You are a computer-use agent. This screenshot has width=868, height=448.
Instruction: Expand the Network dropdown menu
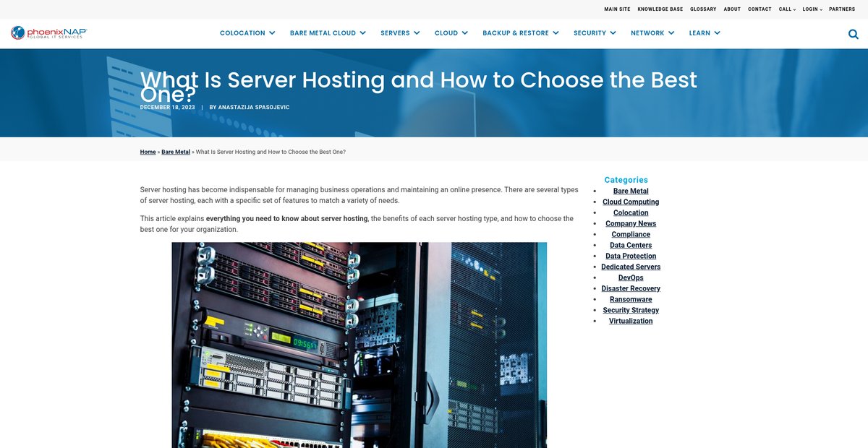coord(652,33)
